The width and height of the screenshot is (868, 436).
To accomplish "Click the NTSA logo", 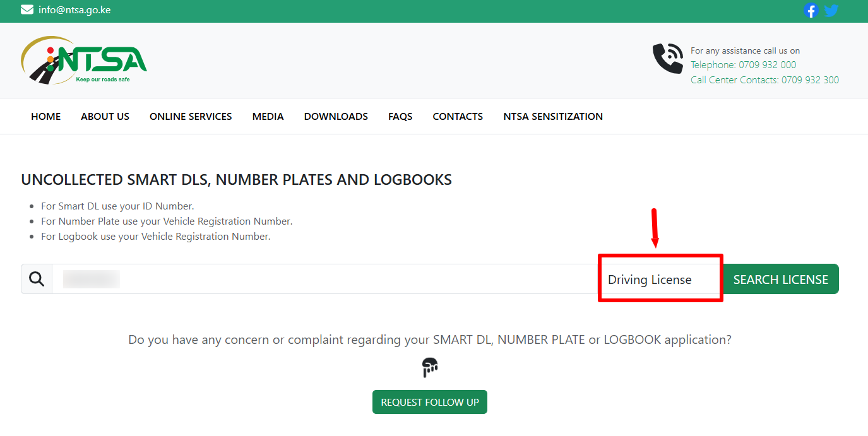I will (84, 61).
